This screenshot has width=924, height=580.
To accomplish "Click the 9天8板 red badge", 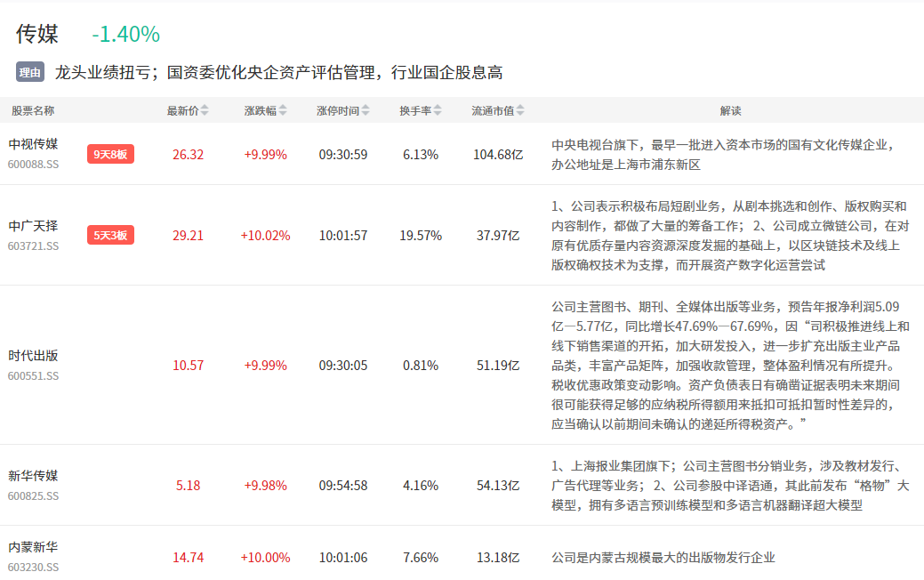I will coord(110,155).
